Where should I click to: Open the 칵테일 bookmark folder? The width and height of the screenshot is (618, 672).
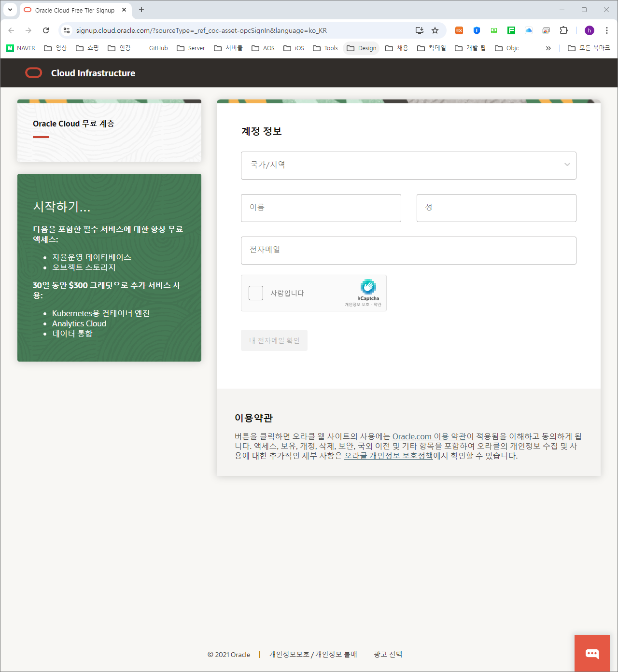(x=432, y=48)
